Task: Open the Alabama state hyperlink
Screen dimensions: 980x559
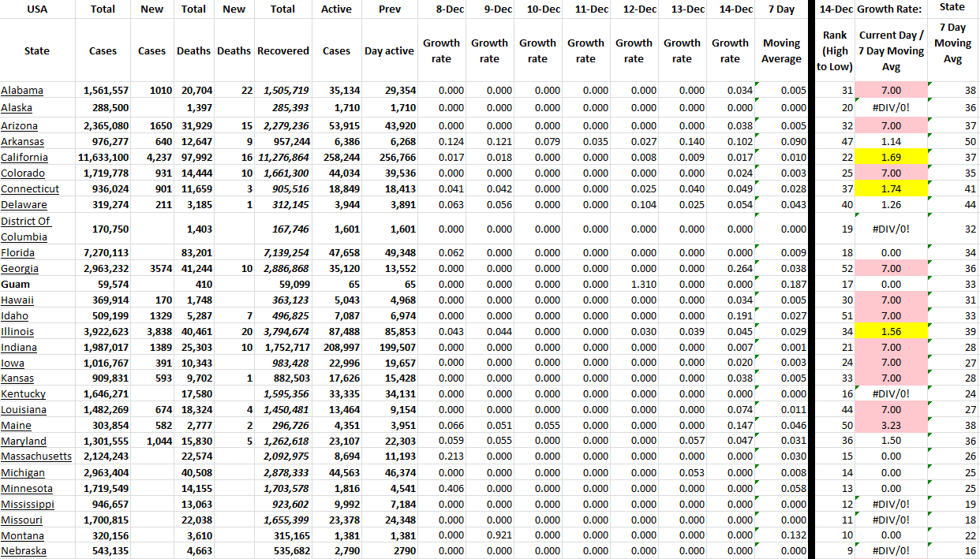Action: (22, 90)
